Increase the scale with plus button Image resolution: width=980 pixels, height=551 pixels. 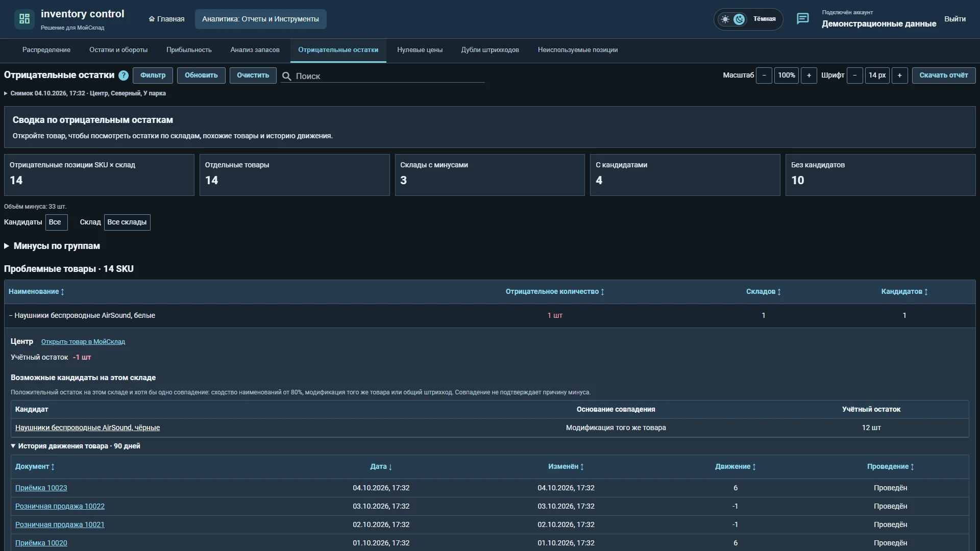pyautogui.click(x=808, y=76)
